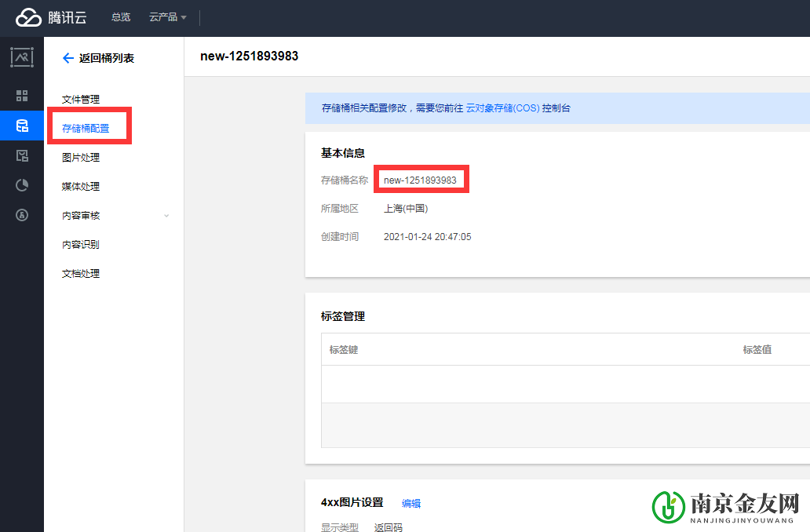Select 总览 in the top menu bar
Viewport: 810px width, 532px height.
click(x=120, y=17)
